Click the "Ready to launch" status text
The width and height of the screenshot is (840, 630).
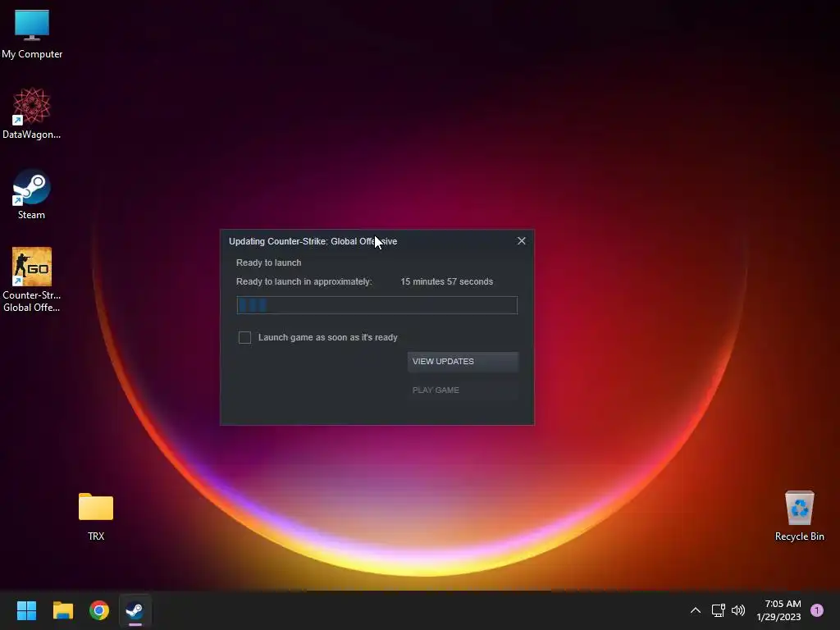268,262
